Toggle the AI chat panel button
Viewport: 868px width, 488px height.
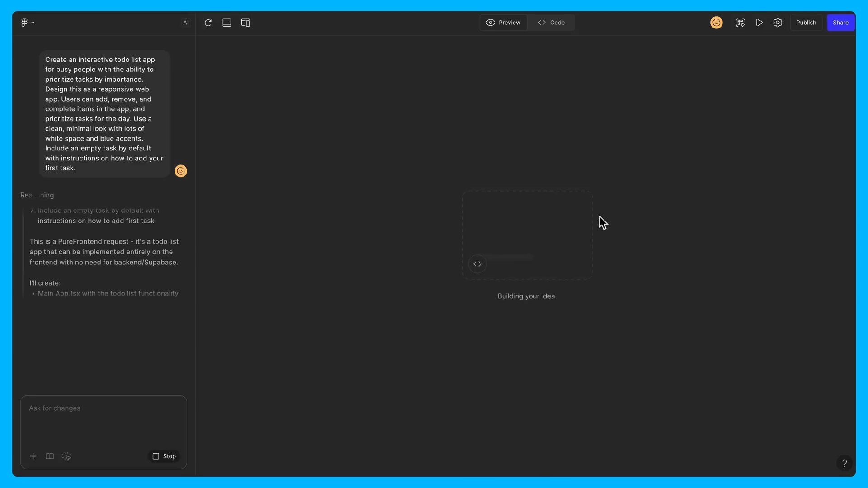[186, 23]
